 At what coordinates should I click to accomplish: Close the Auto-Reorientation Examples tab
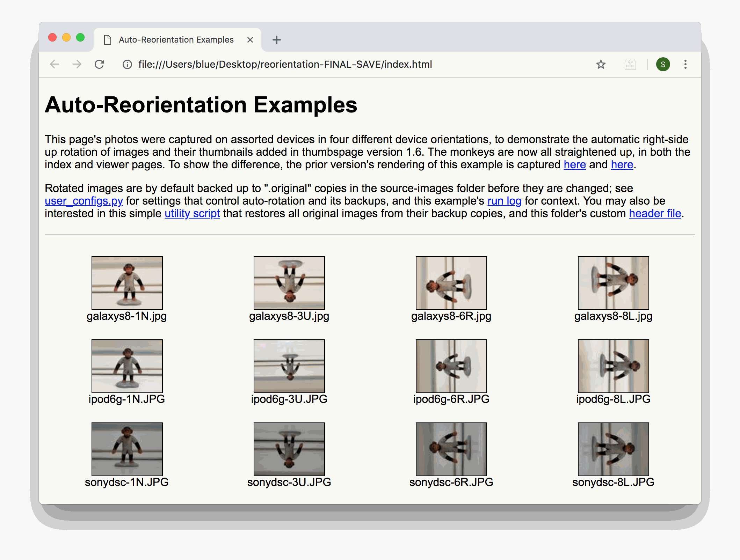tap(250, 40)
